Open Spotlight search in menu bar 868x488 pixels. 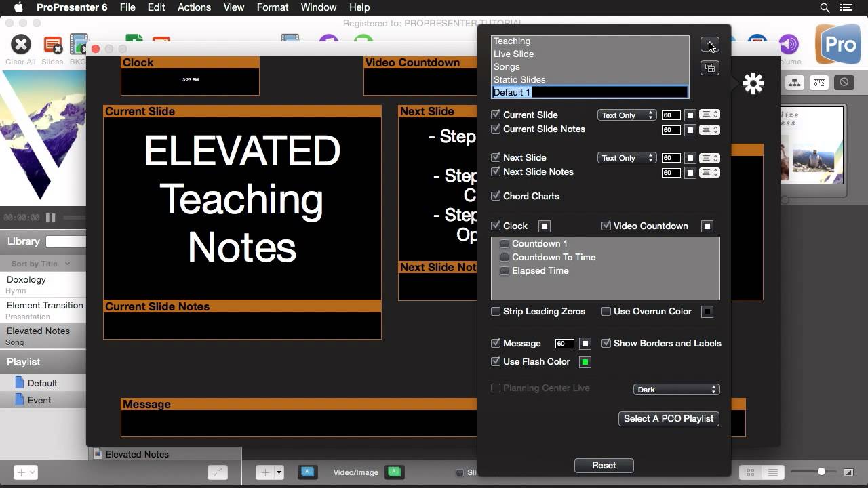pyautogui.click(x=825, y=7)
